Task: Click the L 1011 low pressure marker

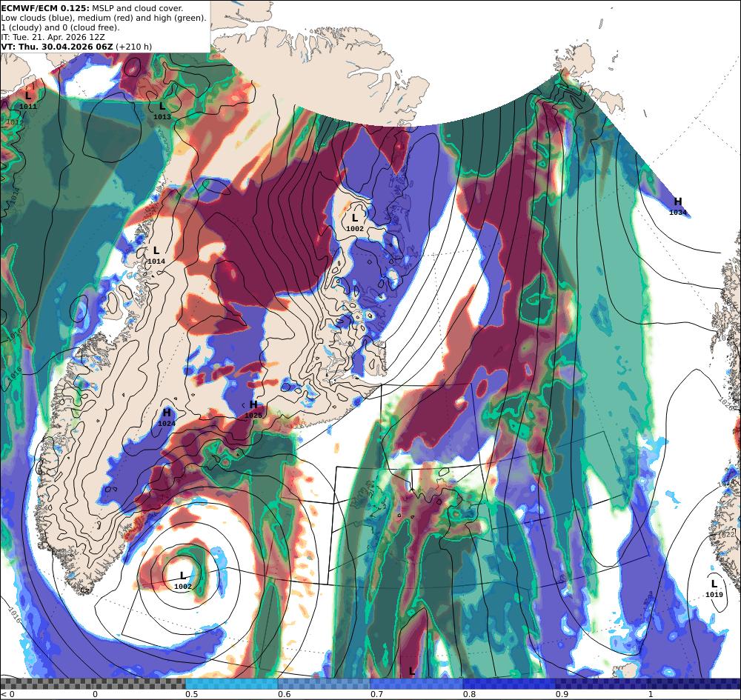Action: pyautogui.click(x=28, y=101)
